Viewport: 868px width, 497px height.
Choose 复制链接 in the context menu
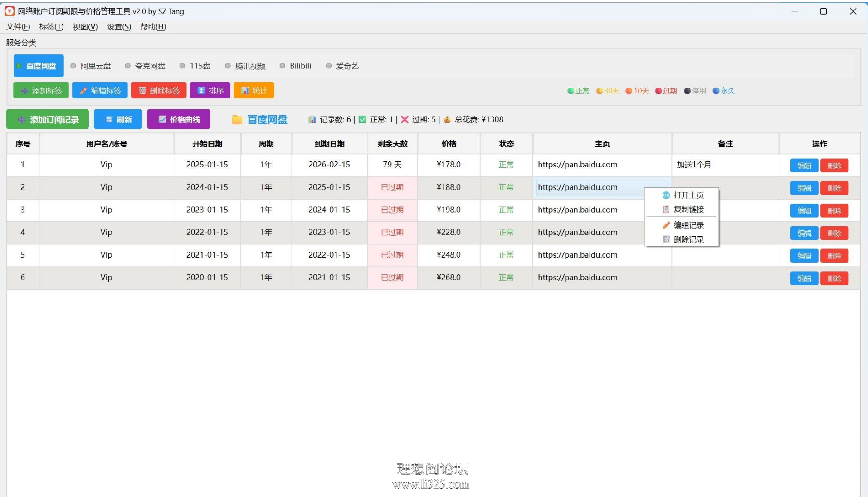(682, 209)
